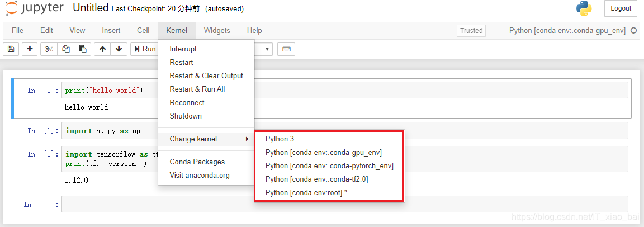Move selected cell up arrow

pyautogui.click(x=103, y=49)
